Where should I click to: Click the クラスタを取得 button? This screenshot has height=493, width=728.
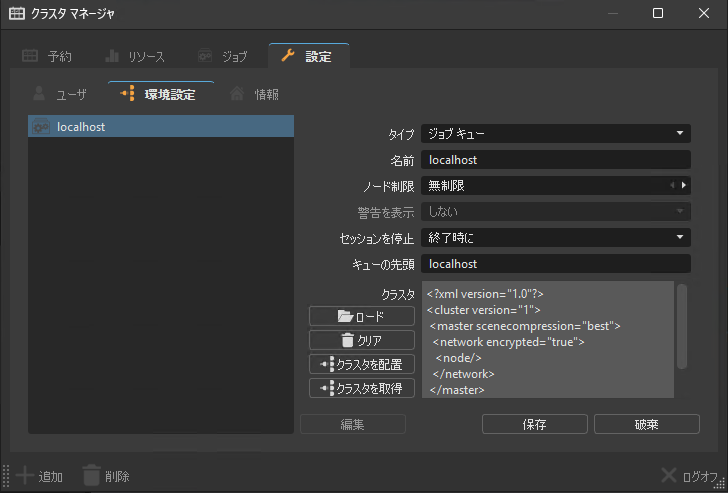coord(362,388)
